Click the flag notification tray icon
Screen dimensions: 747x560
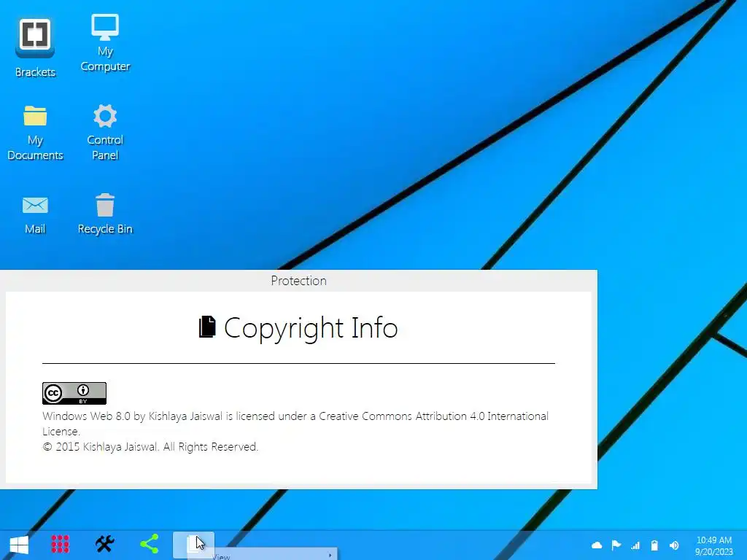(616, 545)
